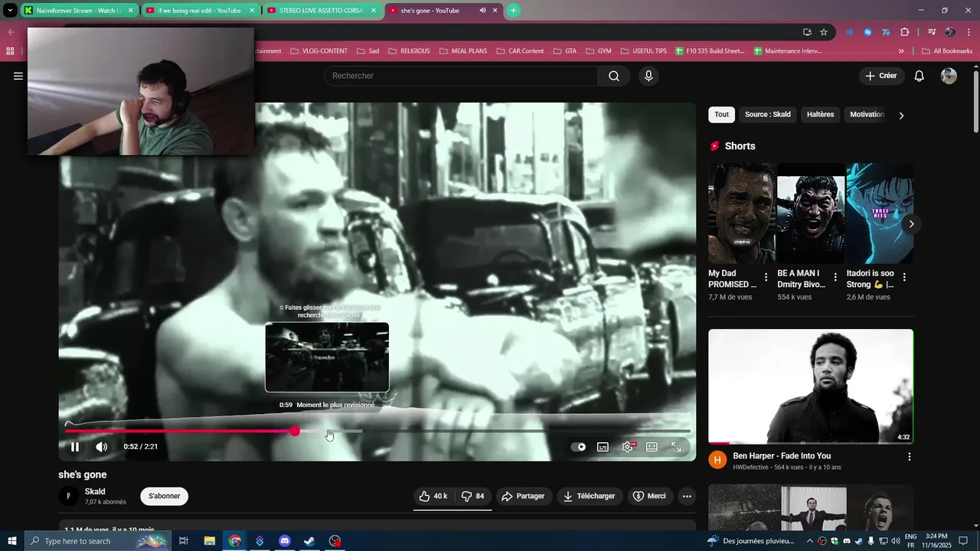Show hidden system tray icons chevron

[x=809, y=541]
